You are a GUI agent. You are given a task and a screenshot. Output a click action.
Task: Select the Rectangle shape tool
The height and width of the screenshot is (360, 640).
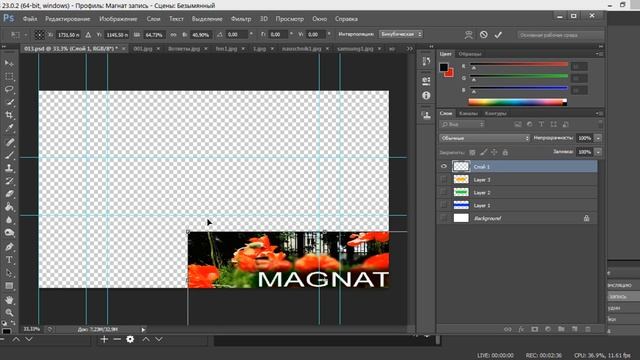coord(9,286)
